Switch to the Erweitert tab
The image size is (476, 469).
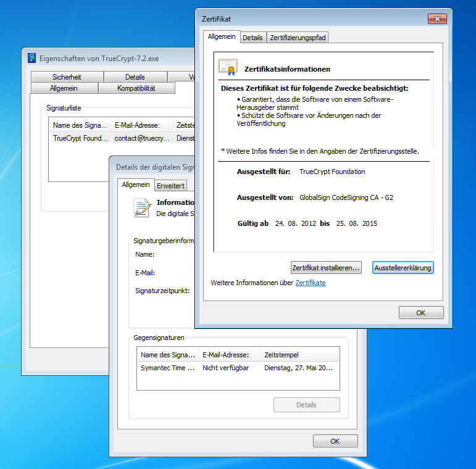click(170, 186)
